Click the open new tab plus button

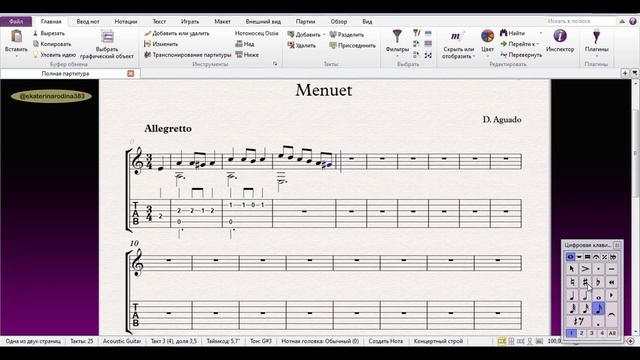point(625,73)
